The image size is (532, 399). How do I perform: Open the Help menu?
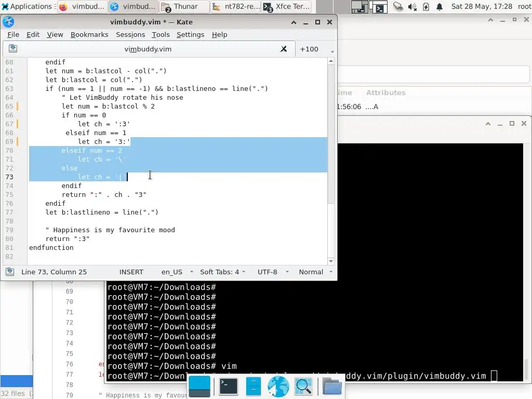[x=220, y=35]
